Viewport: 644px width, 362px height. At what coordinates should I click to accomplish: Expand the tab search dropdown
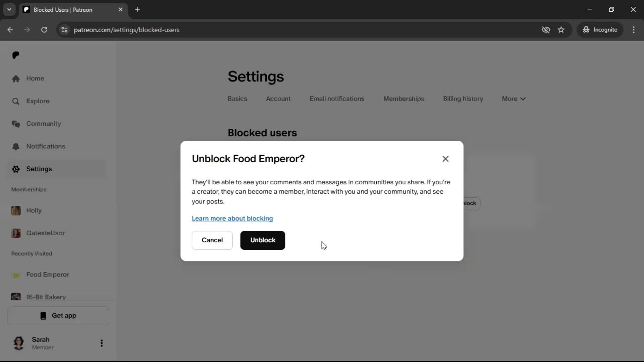9,9
